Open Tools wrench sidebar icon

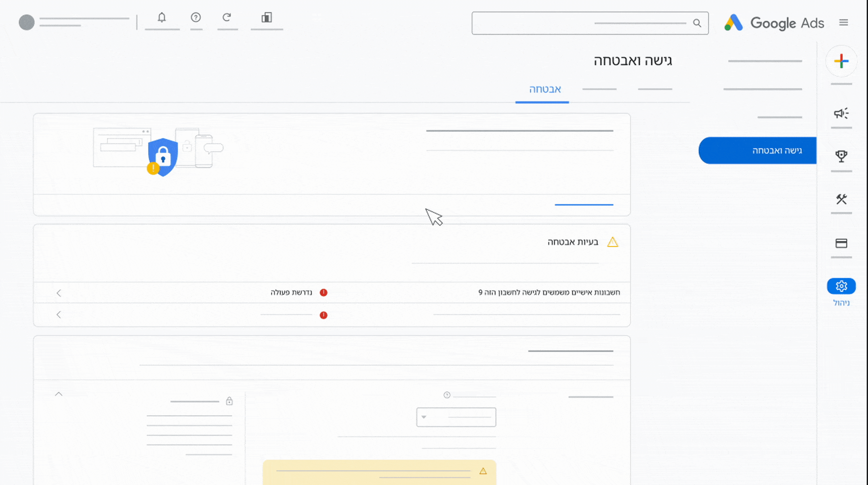(841, 199)
